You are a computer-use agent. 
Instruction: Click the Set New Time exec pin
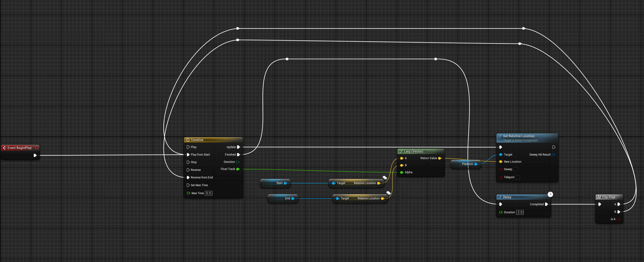coord(188,185)
